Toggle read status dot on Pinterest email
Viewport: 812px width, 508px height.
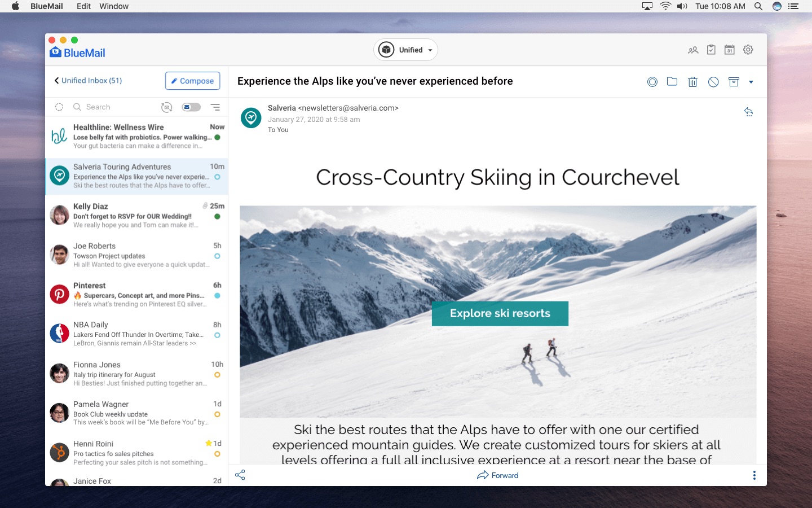pyautogui.click(x=217, y=295)
